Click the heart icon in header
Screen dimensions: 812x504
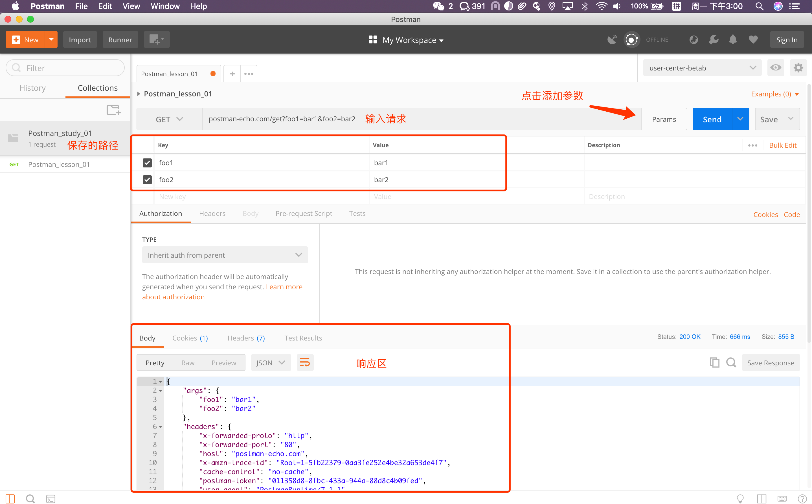tap(753, 40)
